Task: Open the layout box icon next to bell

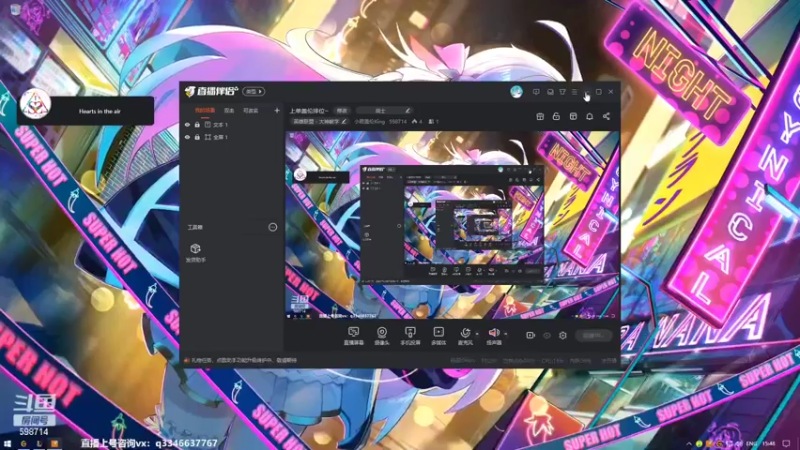Action: 573,116
